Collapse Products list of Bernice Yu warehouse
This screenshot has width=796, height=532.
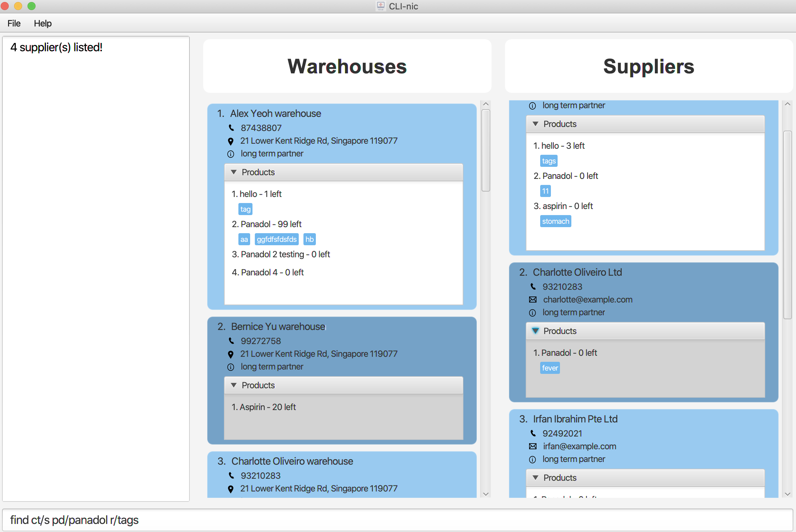[x=234, y=385]
